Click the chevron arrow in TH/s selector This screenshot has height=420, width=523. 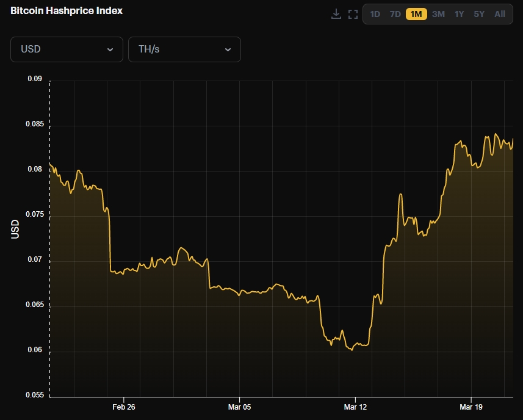(228, 49)
